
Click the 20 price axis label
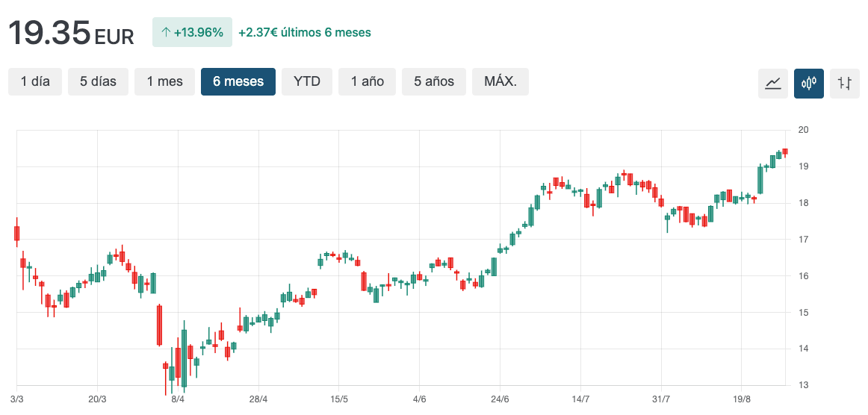point(804,130)
